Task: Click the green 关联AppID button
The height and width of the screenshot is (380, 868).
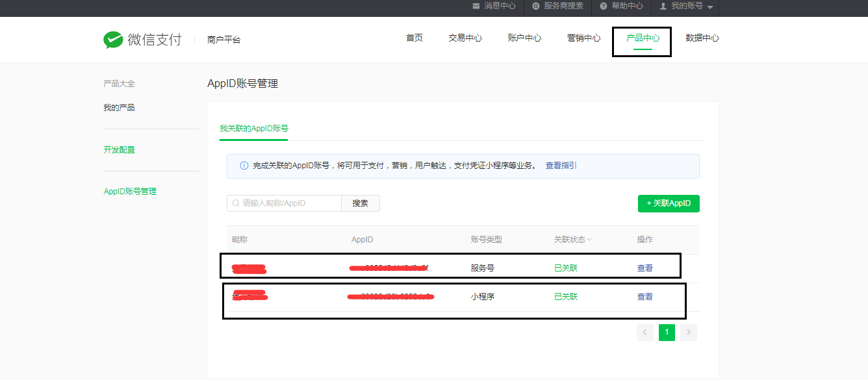Action: (669, 203)
